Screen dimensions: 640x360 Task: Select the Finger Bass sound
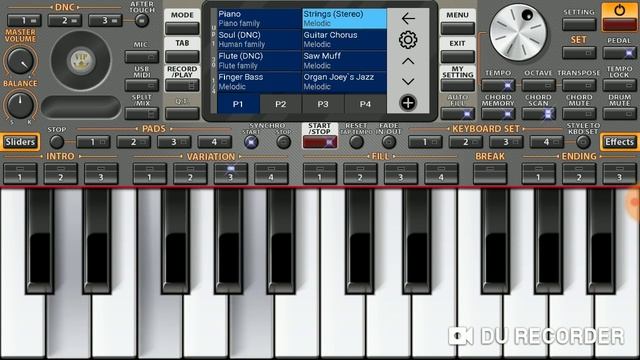pyautogui.click(x=259, y=82)
